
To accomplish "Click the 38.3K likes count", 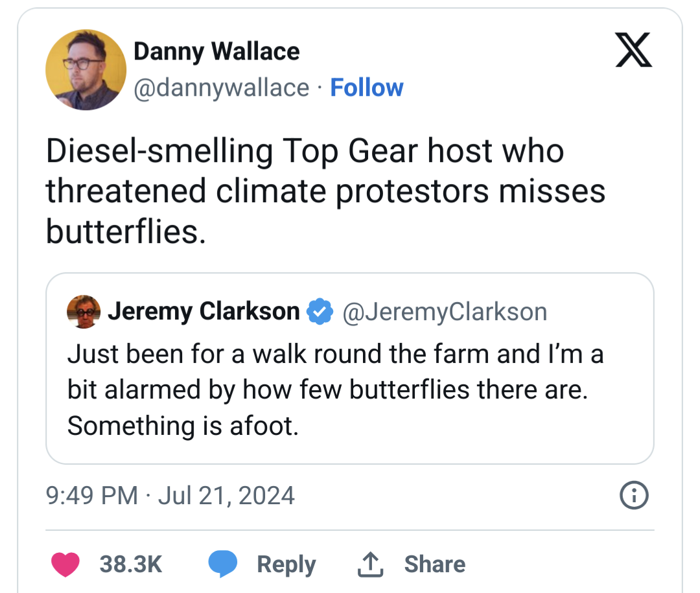I will point(130,564).
